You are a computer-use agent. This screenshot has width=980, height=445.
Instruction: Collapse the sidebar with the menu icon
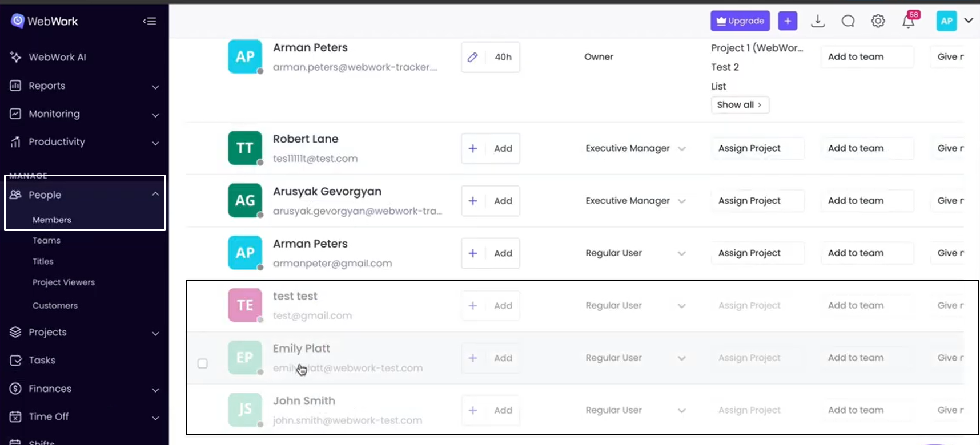coord(150,21)
